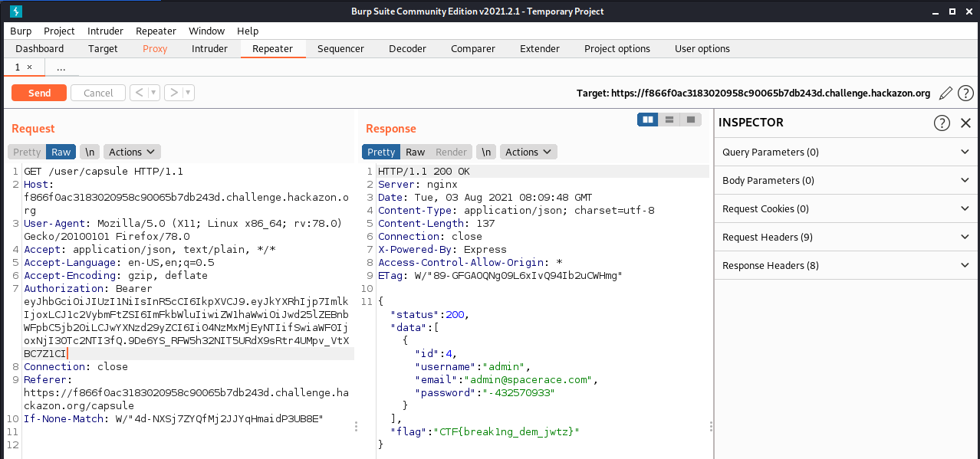Click the ETag response header line
The width and height of the screenshot is (980, 459).
[x=499, y=275]
